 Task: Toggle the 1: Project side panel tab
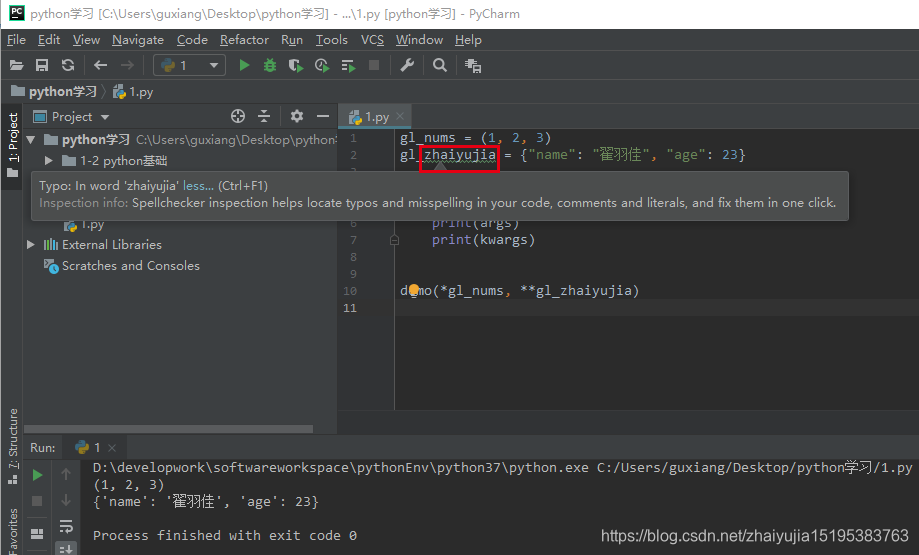[x=12, y=145]
